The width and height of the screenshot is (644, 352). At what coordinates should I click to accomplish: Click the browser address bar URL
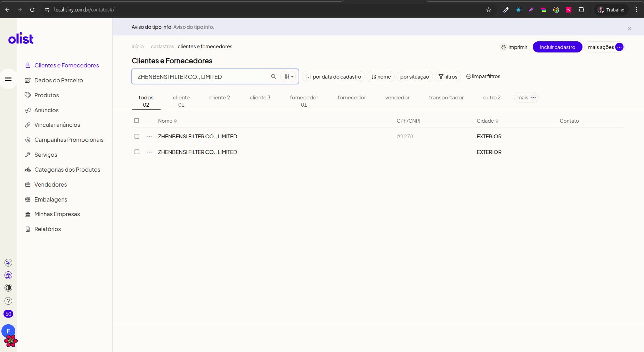[x=84, y=10]
